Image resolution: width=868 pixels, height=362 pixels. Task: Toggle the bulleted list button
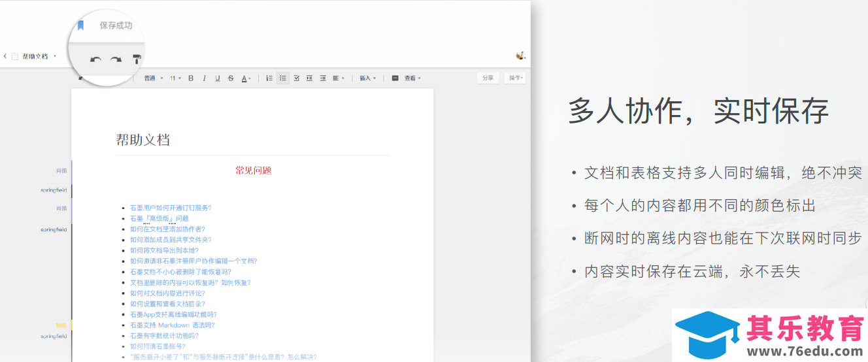coord(283,78)
